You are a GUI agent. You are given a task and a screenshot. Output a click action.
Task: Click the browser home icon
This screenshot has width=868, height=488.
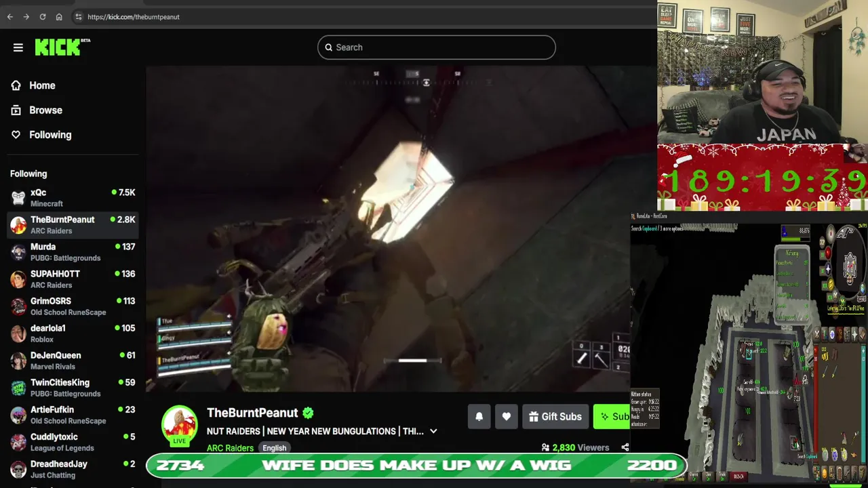tap(59, 17)
